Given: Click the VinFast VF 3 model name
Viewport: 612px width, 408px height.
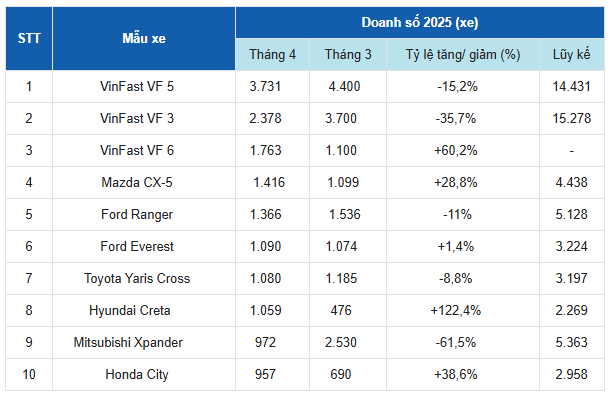Looking at the screenshot, I should pyautogui.click(x=144, y=118).
